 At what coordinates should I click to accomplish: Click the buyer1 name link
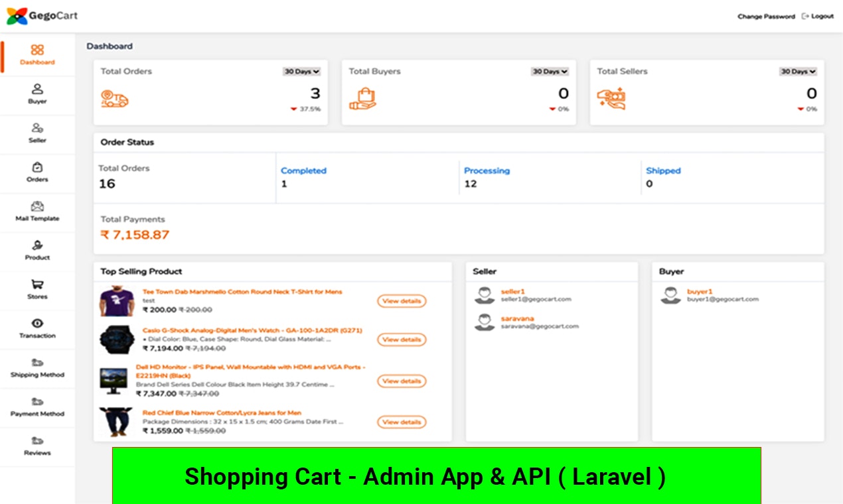point(700,291)
